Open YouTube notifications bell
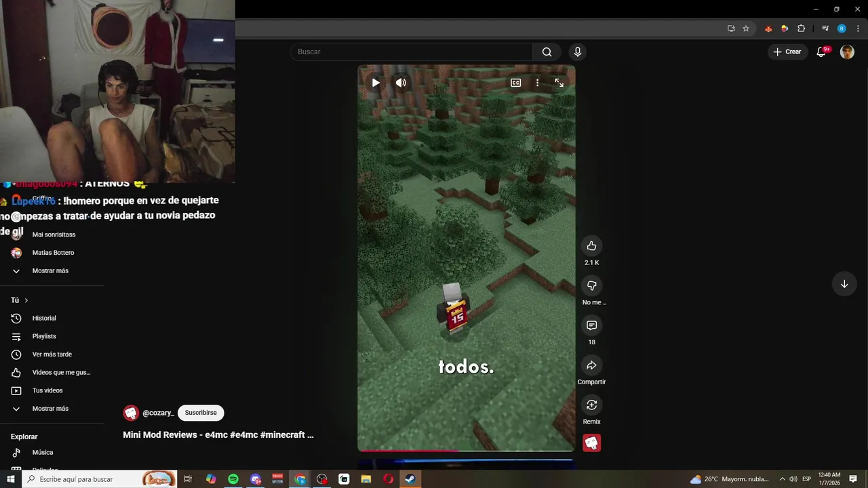Viewport: 868px width, 488px height. coord(821,52)
